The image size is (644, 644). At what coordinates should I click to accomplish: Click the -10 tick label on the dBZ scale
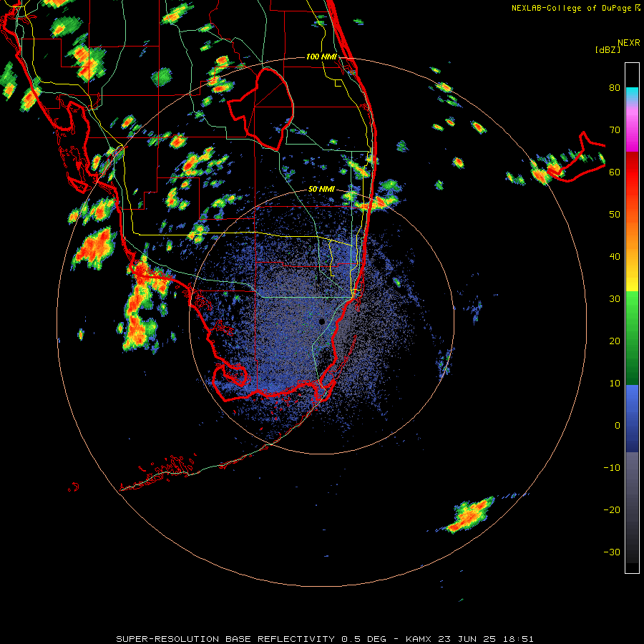pyautogui.click(x=612, y=468)
